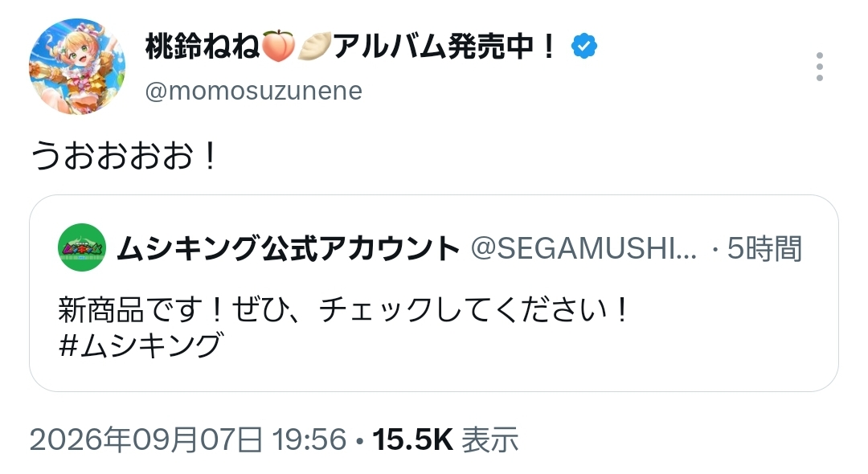Click the blue verified badge icon
The width and height of the screenshot is (868, 474).
584,46
